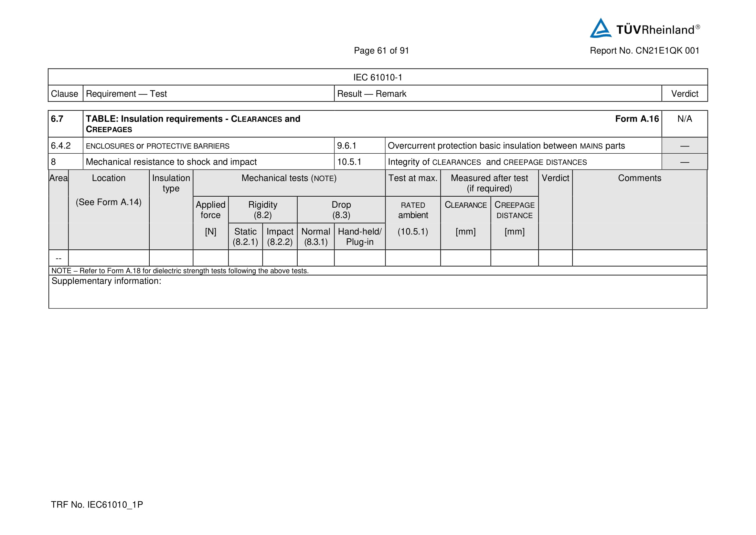Click the TÜVRheinland logo
The image size is (756, 535).
[x=645, y=28]
